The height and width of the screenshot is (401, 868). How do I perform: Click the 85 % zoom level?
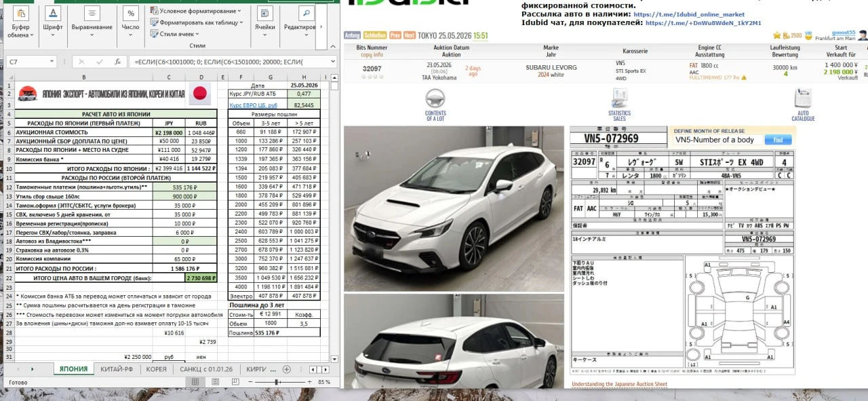pos(324,383)
